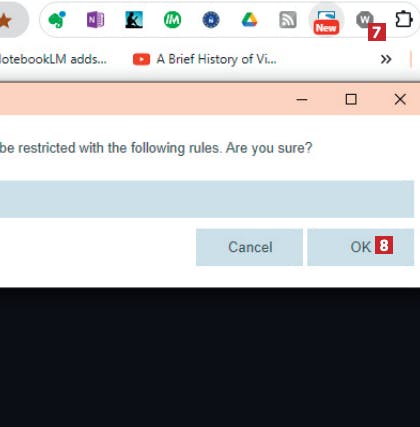Image resolution: width=420 pixels, height=427 pixels.
Task: Click the Kindle reader extension icon
Action: point(134,20)
